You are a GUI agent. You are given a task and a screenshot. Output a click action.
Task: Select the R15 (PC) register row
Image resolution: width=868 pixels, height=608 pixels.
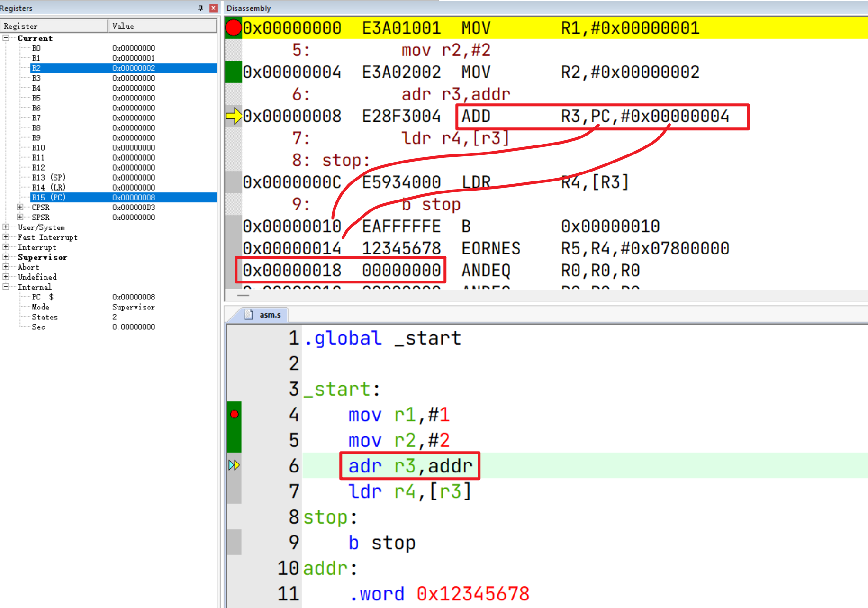[124, 197]
